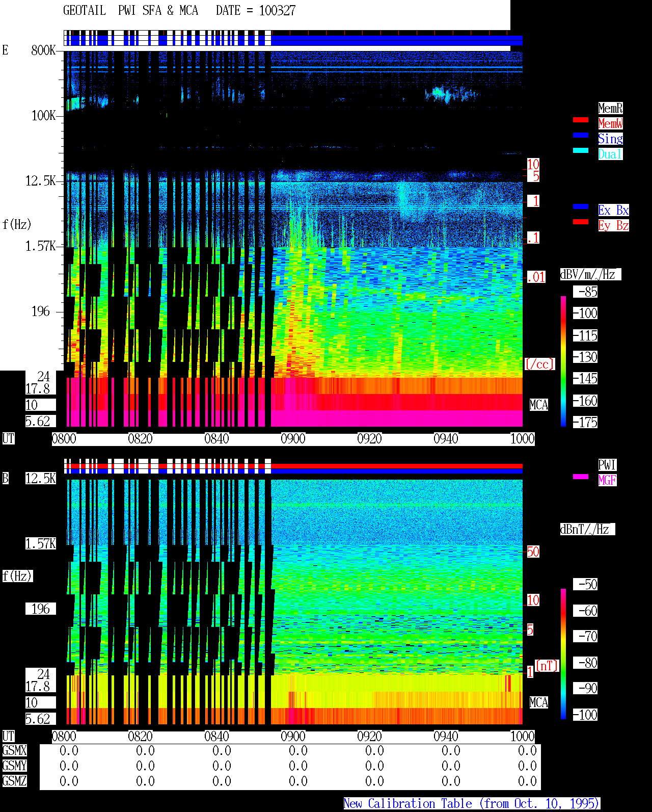Select the MemW legend label
The height and width of the screenshot is (812, 652).
point(610,123)
